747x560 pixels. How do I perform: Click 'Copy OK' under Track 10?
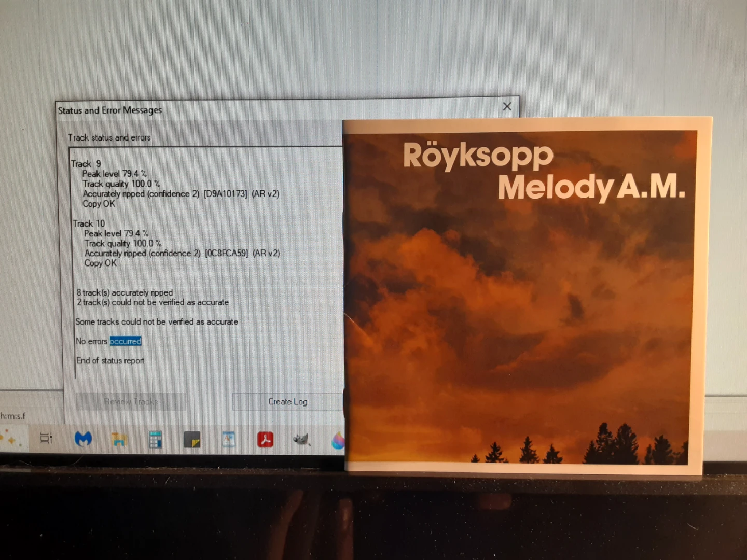(x=100, y=263)
